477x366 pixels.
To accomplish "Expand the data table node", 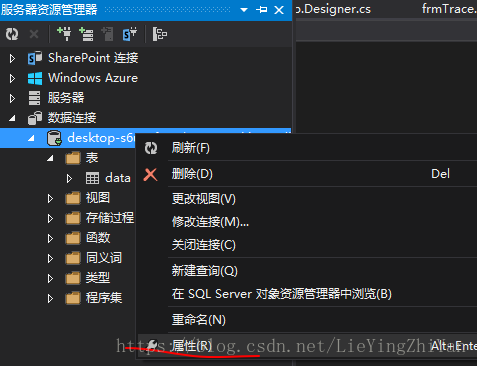I will (69, 178).
